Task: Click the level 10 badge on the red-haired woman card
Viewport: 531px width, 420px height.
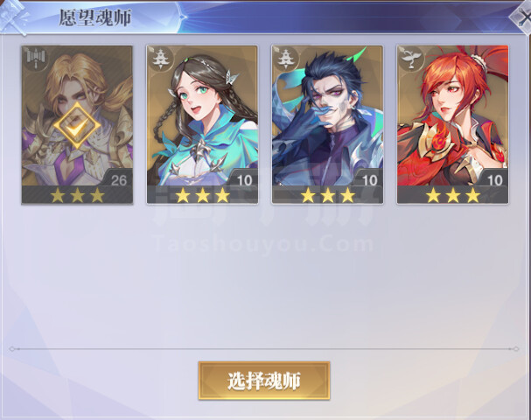Action: pyautogui.click(x=495, y=179)
